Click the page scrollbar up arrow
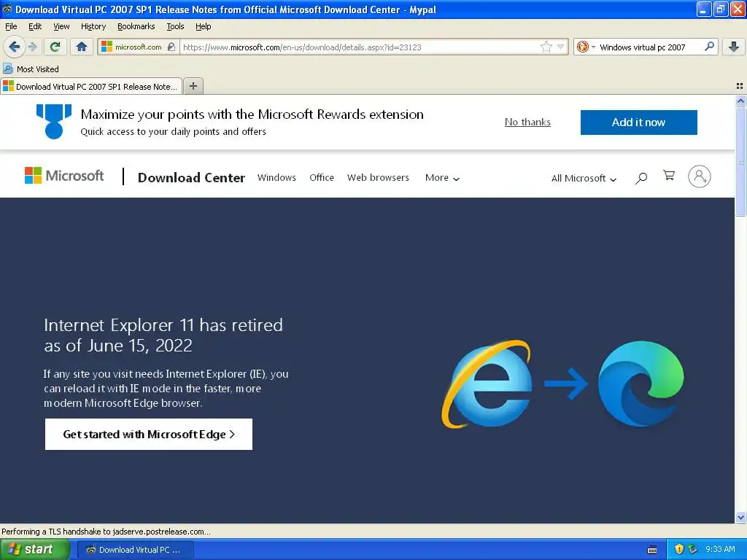The width and height of the screenshot is (747, 560). [740, 101]
